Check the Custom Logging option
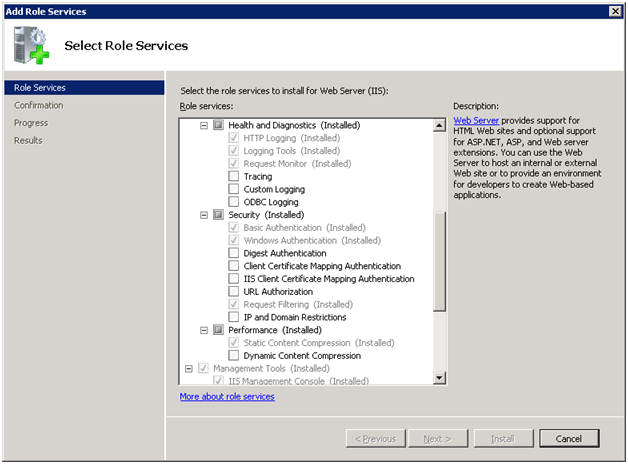The height and width of the screenshot is (464, 628). (x=234, y=190)
